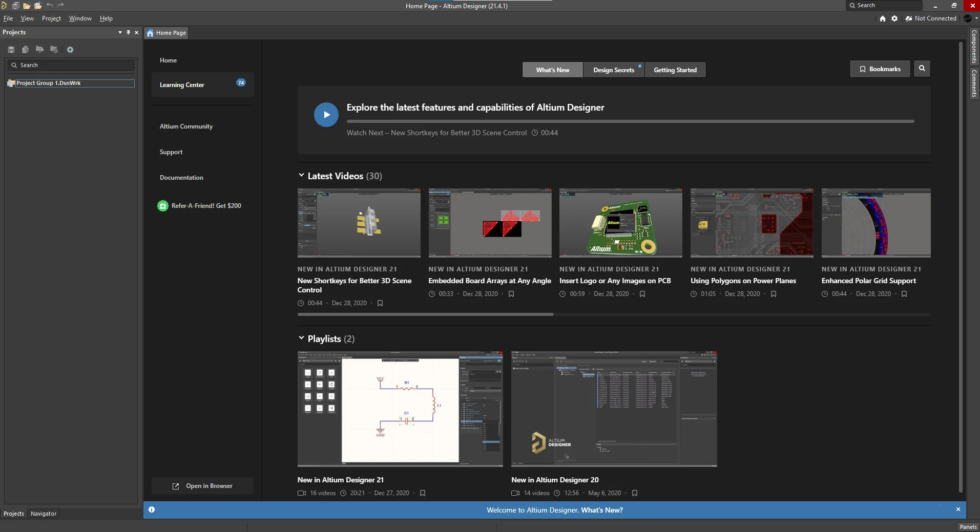Viewport: 980px width, 532px height.
Task: Click the Not Connected status
Action: coord(931,18)
